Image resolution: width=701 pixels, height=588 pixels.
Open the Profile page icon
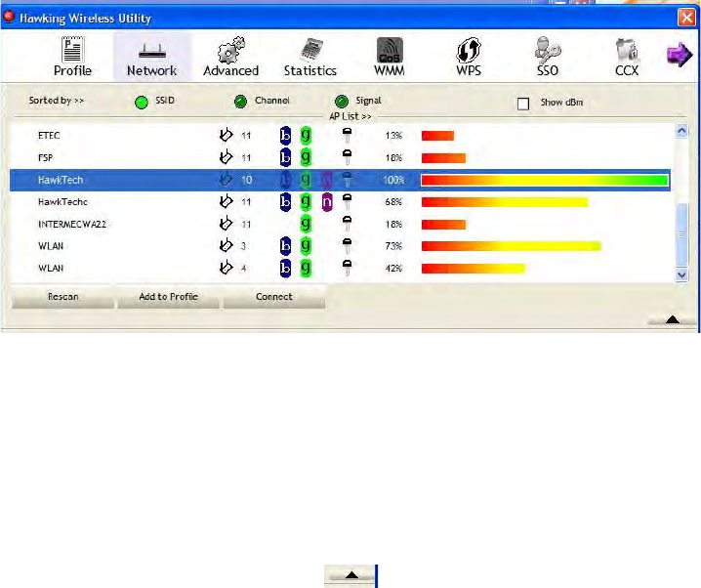coord(72,49)
